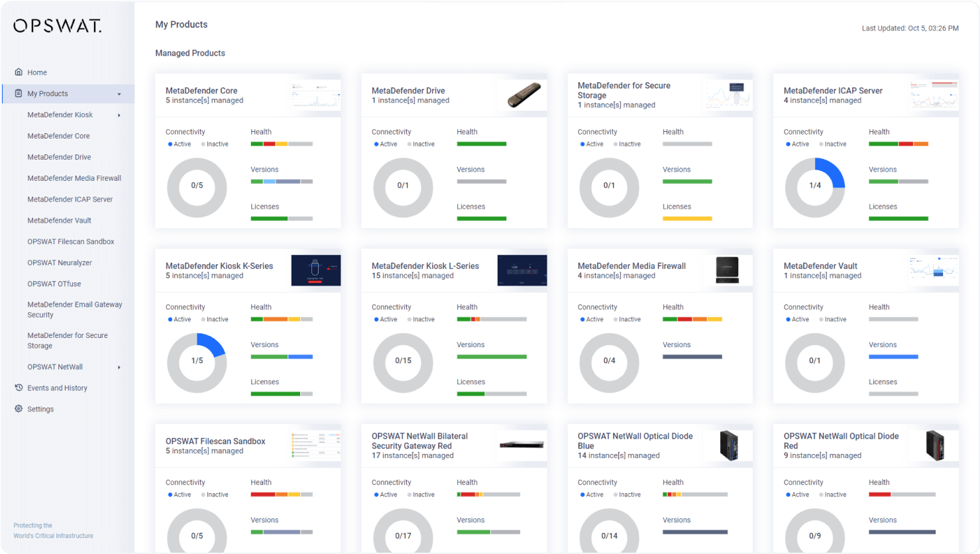The width and height of the screenshot is (980, 554).
Task: Click MetaDefender Kiosk K-Series thumbnail
Action: tap(316, 270)
